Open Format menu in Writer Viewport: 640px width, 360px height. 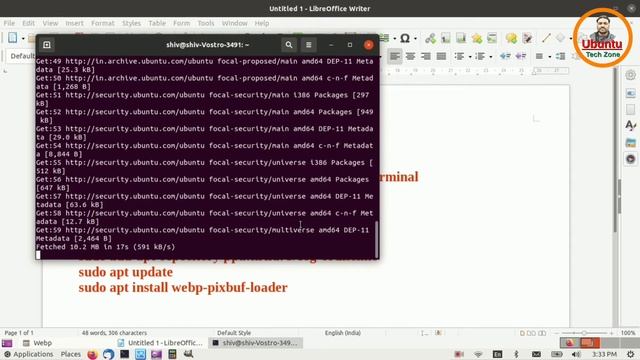[103, 23]
